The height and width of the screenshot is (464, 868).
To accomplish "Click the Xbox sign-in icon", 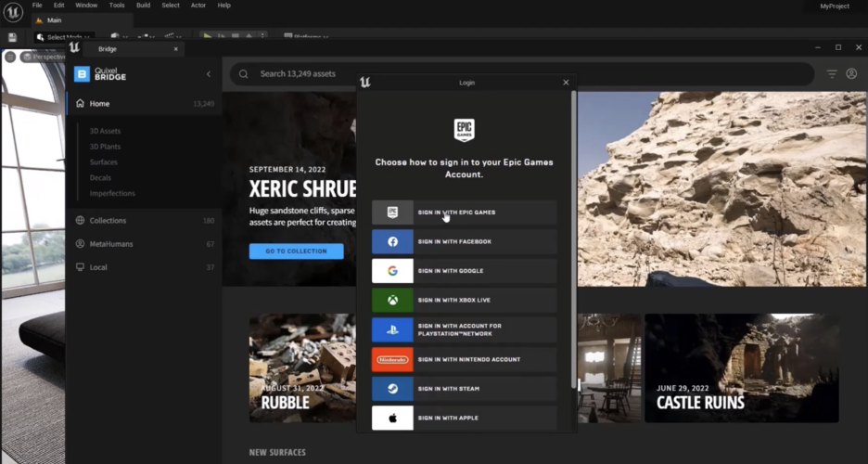I will (x=392, y=300).
